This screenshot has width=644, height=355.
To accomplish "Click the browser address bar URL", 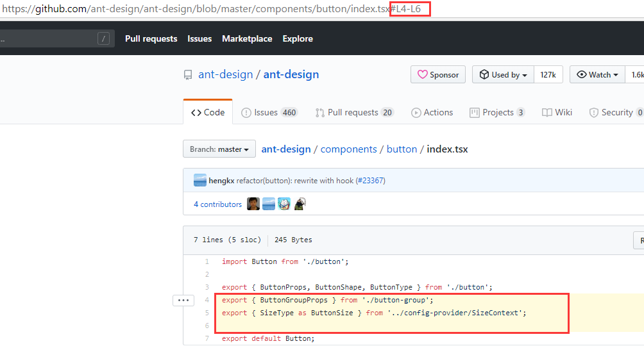I will [x=212, y=8].
